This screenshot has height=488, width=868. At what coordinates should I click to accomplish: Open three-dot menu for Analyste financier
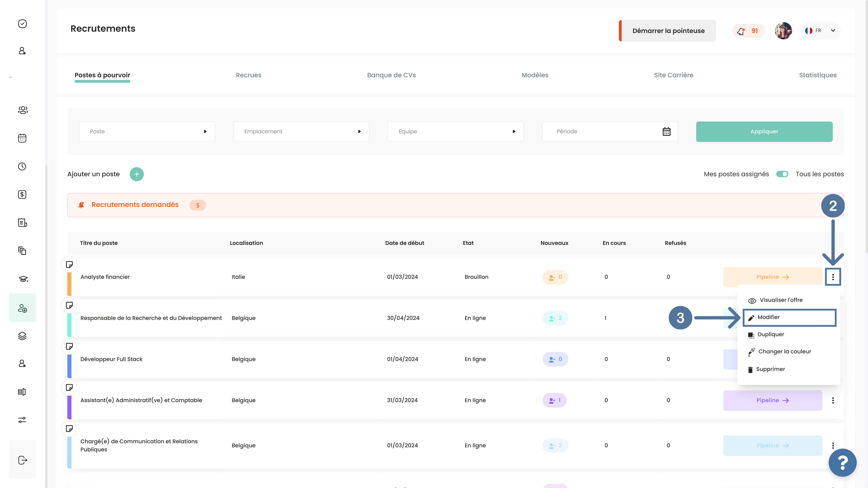833,277
